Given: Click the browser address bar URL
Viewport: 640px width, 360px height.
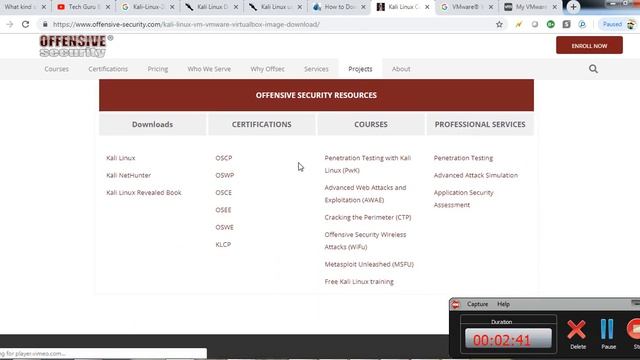Looking at the screenshot, I should (x=186, y=24).
